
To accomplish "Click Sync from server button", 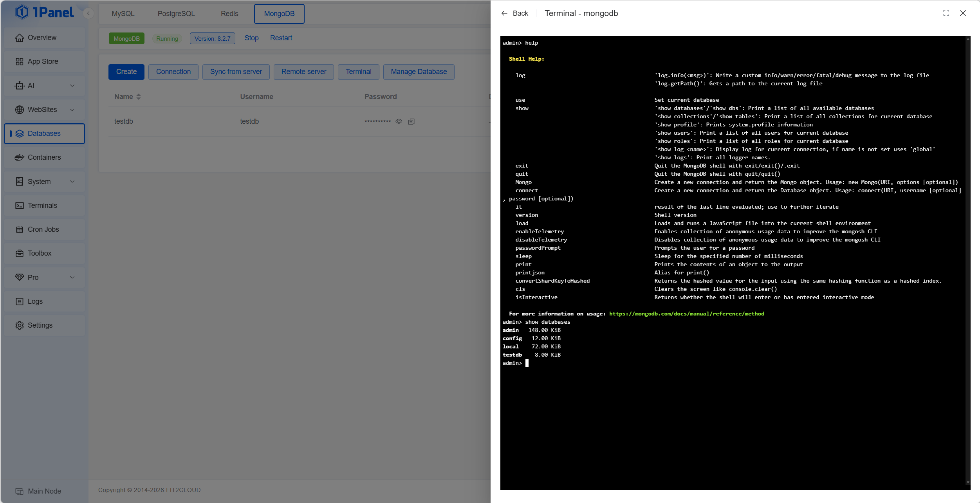I will (236, 72).
